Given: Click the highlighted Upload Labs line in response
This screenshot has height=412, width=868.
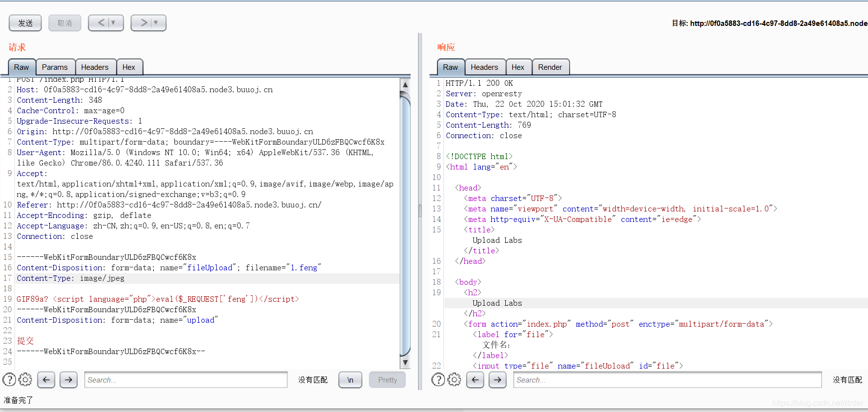Looking at the screenshot, I should click(x=497, y=303).
